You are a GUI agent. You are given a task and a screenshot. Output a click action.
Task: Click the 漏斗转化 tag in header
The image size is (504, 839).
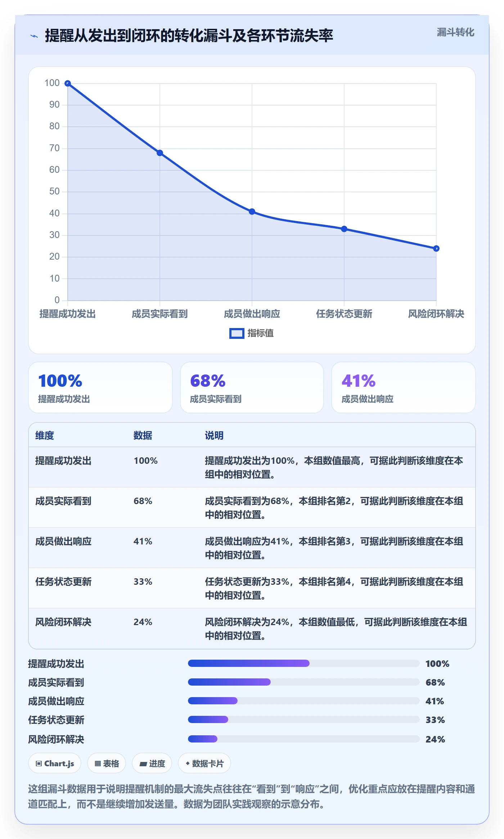point(455,32)
